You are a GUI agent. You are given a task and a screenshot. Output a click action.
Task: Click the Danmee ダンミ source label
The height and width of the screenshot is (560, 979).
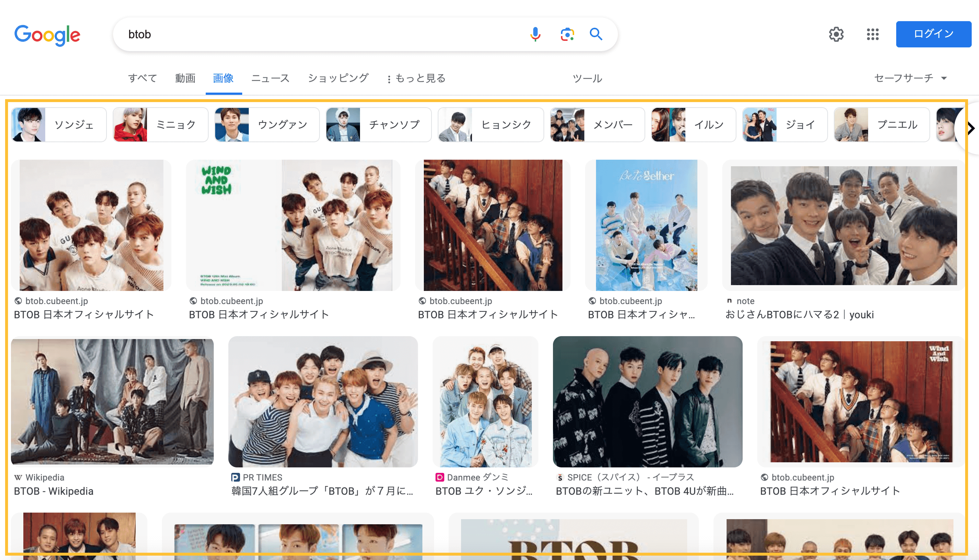(477, 477)
